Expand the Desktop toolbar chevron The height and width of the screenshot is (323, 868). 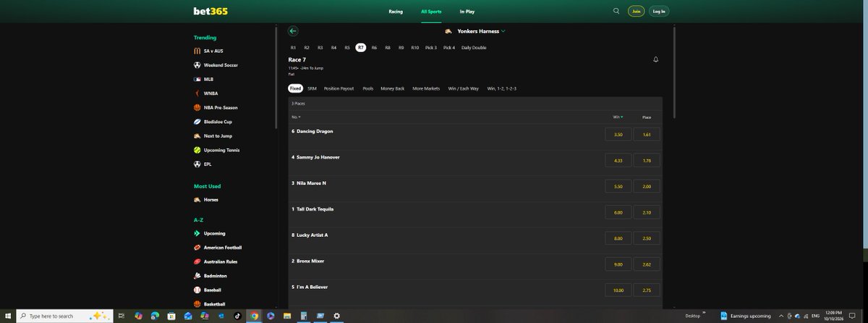(704, 313)
